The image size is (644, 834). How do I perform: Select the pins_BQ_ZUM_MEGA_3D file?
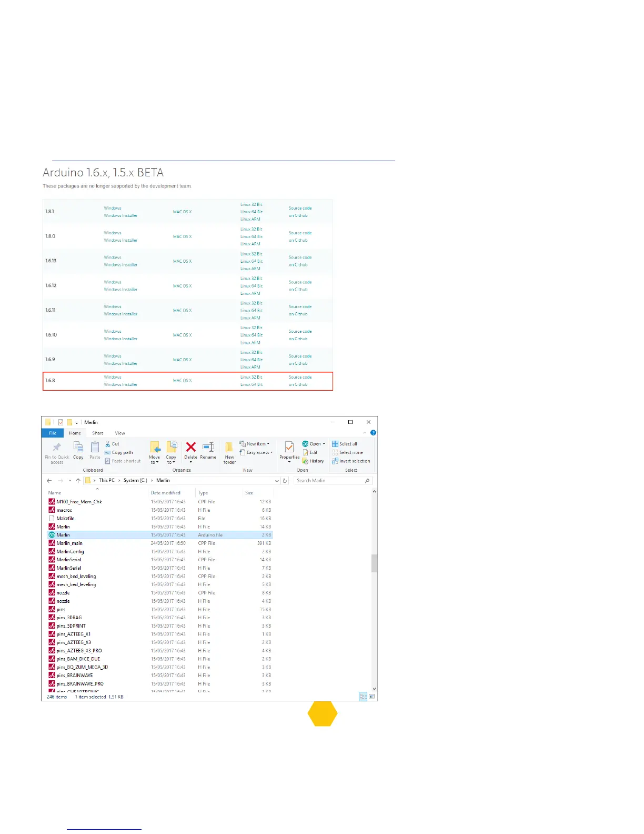160,667
